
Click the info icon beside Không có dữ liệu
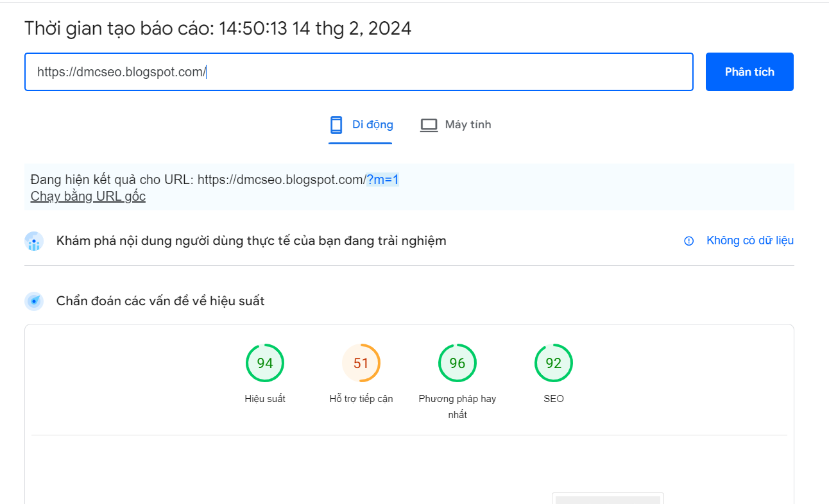689,241
